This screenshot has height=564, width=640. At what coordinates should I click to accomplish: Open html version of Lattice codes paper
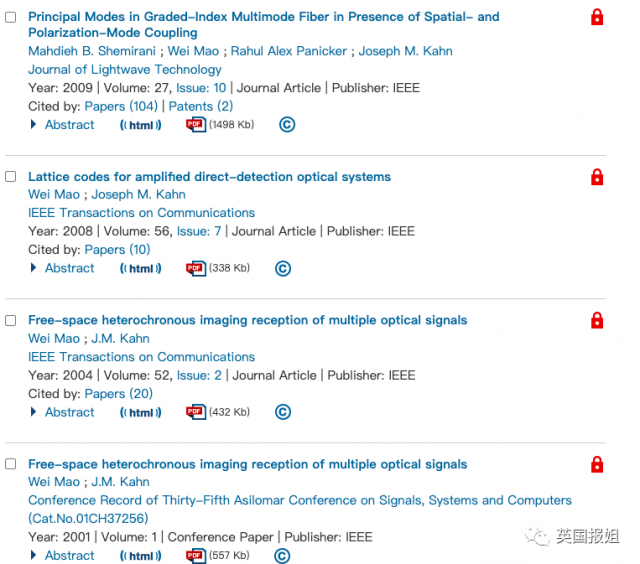(x=141, y=269)
